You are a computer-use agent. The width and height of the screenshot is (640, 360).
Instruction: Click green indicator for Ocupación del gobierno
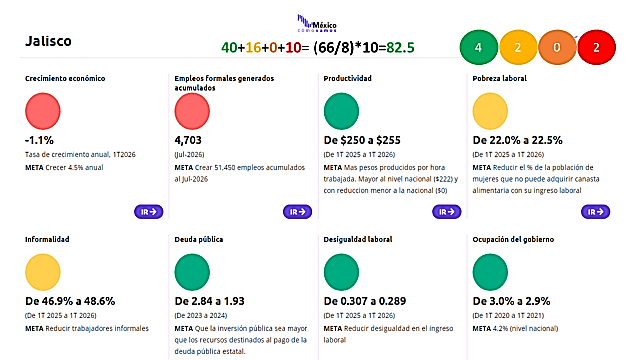click(x=490, y=272)
